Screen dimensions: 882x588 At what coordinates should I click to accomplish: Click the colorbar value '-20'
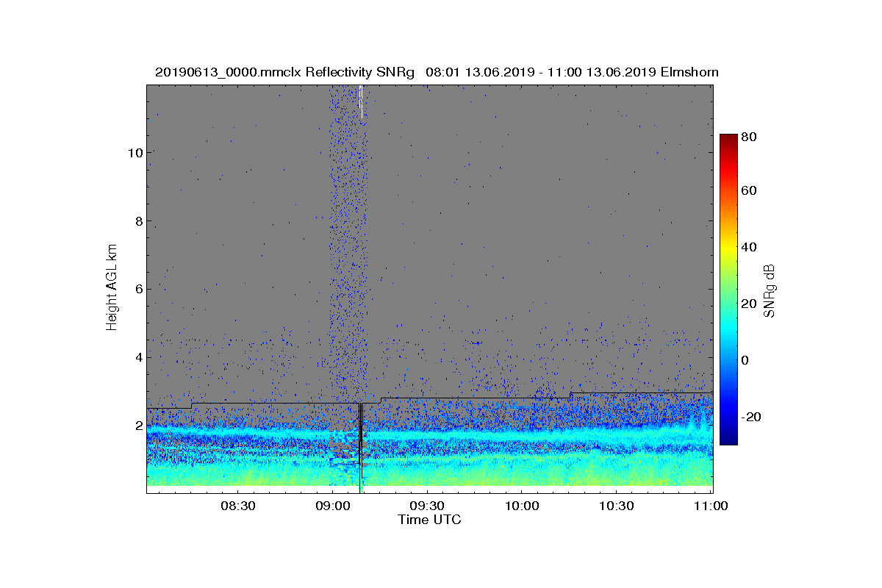(752, 417)
